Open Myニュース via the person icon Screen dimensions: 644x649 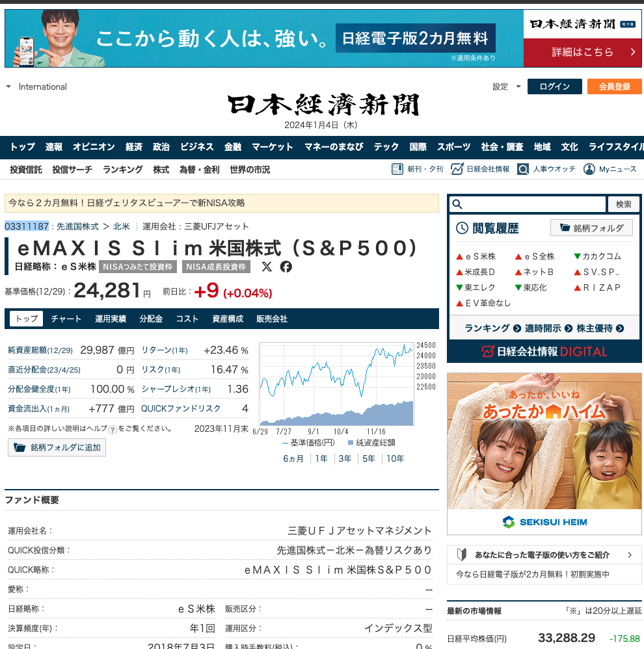(x=589, y=169)
